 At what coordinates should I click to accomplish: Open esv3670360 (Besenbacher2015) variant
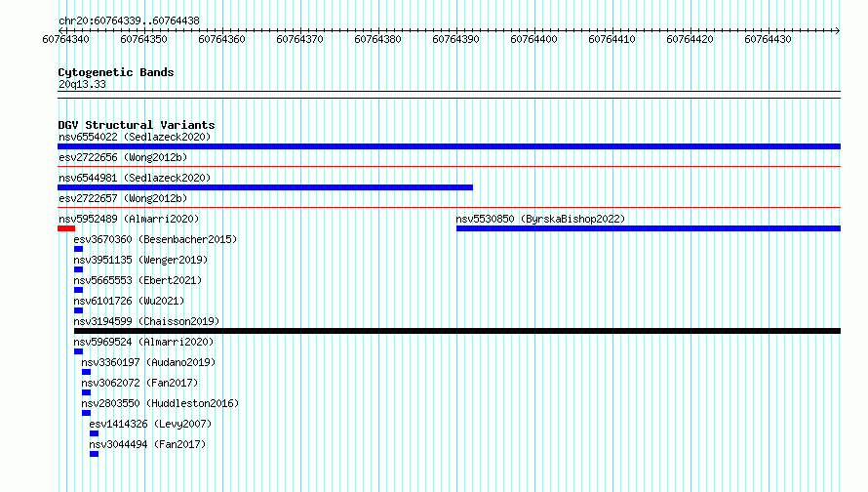click(155, 239)
